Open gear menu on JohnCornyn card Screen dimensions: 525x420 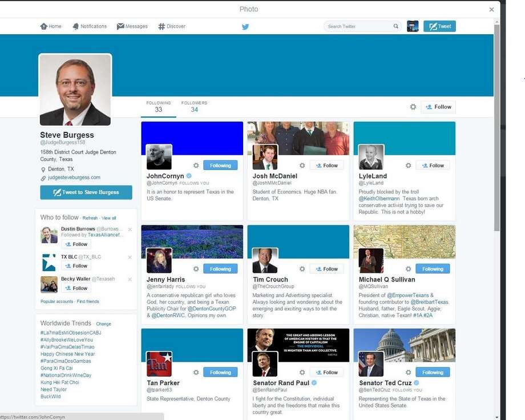coord(196,165)
